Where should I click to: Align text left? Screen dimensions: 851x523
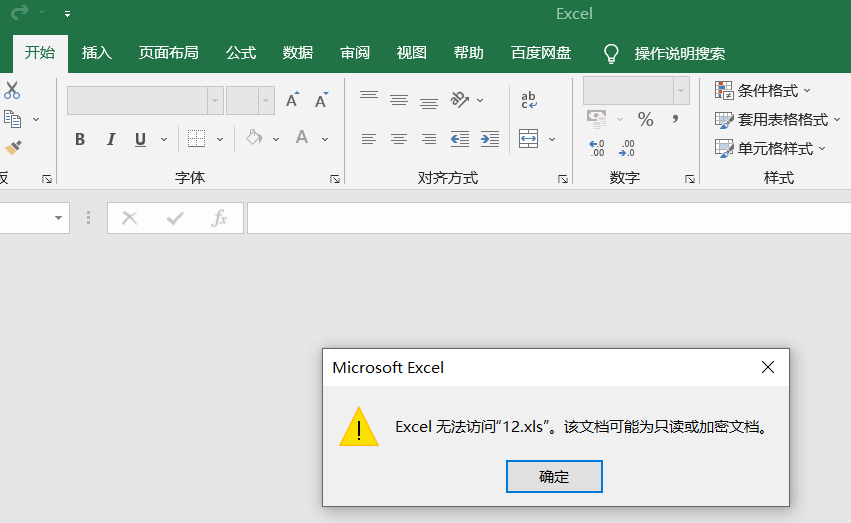click(x=369, y=139)
